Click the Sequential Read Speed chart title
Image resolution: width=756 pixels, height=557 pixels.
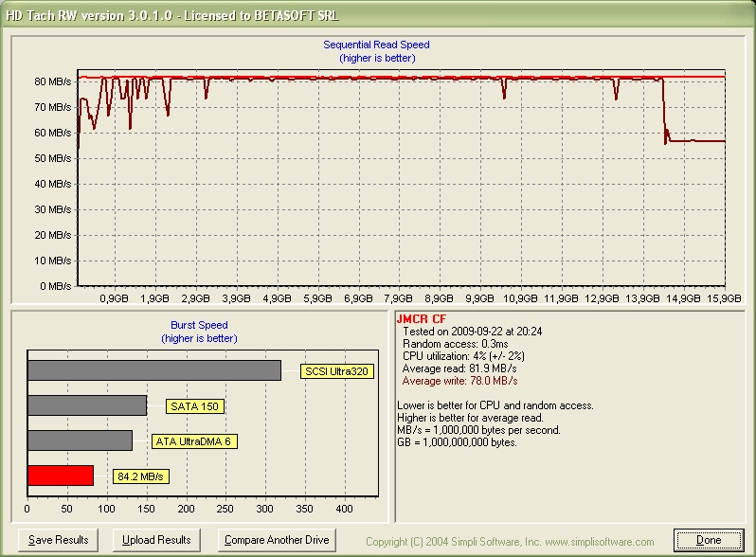click(377, 45)
